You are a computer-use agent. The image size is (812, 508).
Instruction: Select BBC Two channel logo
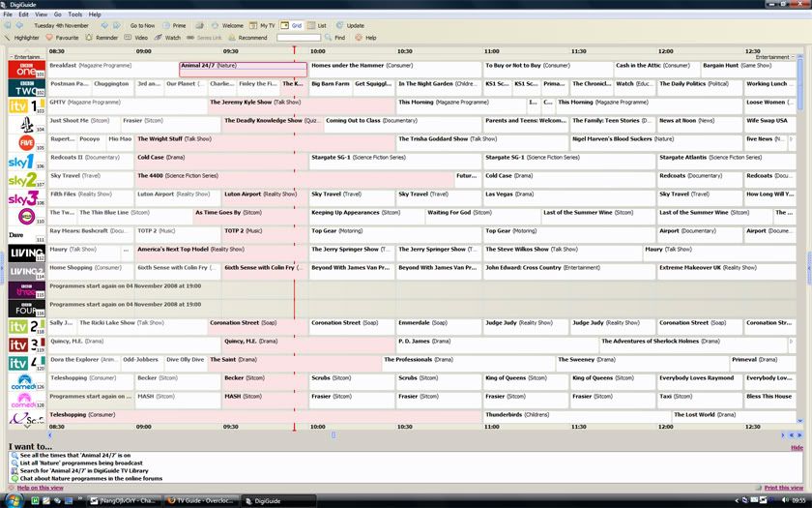click(27, 88)
